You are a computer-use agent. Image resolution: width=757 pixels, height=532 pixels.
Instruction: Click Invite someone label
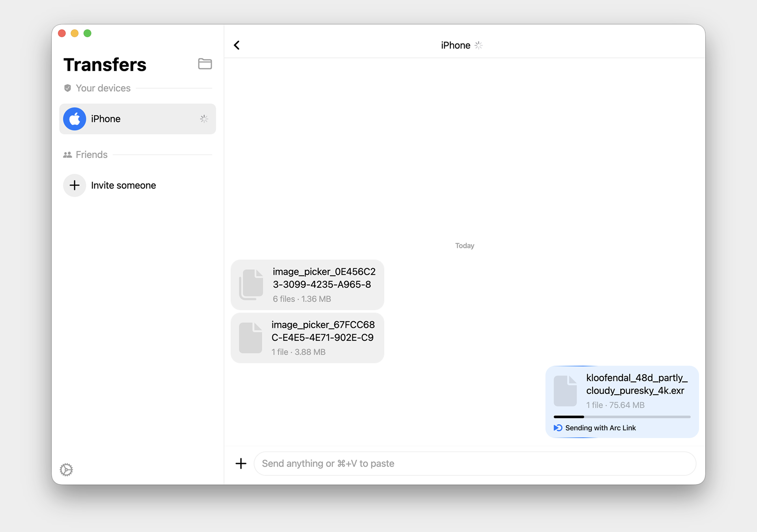[123, 185]
